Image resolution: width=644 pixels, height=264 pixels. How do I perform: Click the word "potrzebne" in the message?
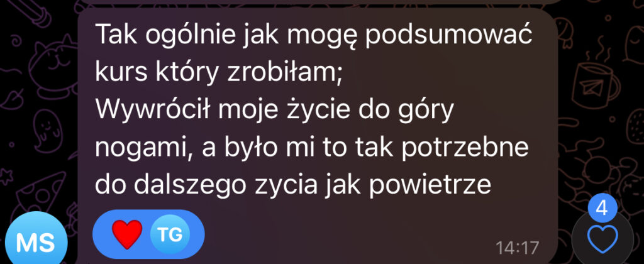464,148
